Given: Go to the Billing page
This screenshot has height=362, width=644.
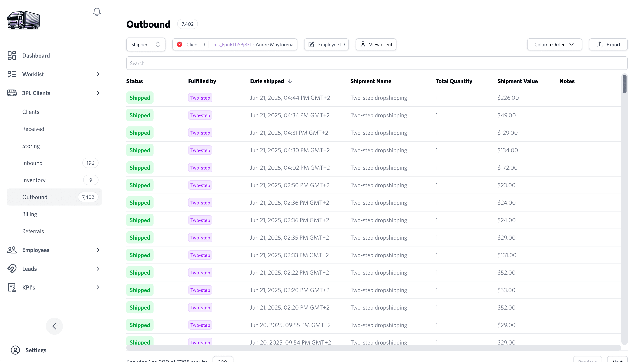Looking at the screenshot, I should click(x=29, y=214).
